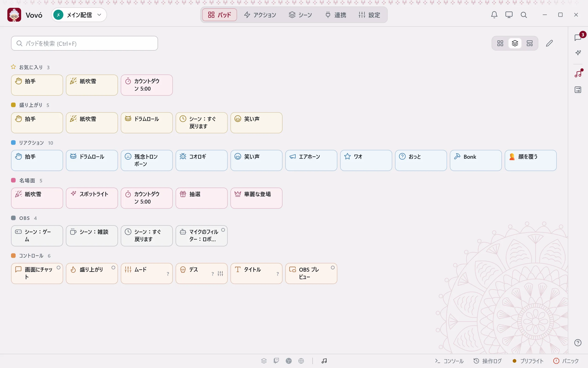The height and width of the screenshot is (368, 588).
Task: Switch to rows layout view mode
Action: 529,43
